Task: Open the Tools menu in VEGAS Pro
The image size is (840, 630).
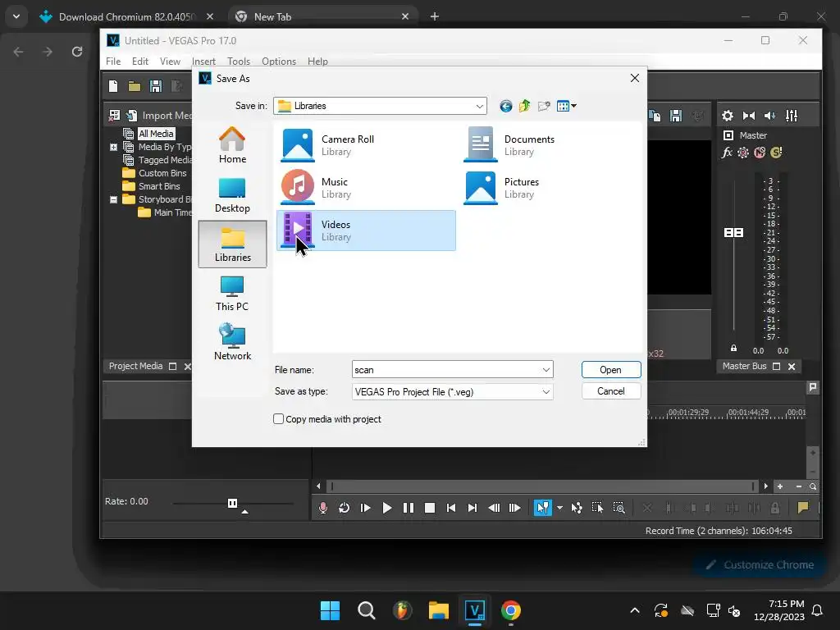Action: (239, 61)
